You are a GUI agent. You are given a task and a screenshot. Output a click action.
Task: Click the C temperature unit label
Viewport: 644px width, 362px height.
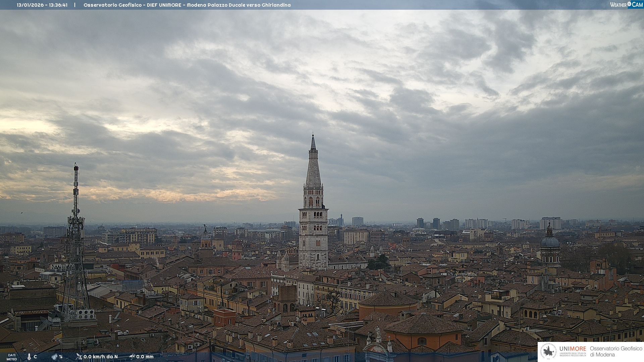point(35,357)
